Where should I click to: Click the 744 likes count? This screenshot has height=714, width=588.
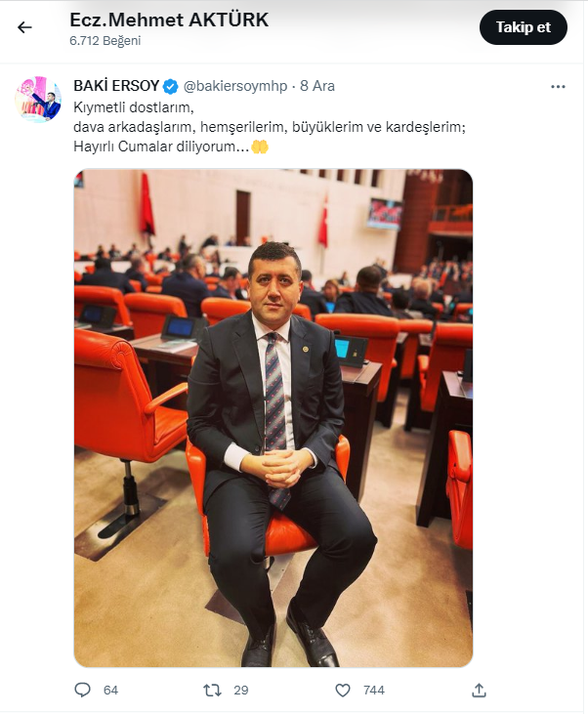[x=374, y=691]
